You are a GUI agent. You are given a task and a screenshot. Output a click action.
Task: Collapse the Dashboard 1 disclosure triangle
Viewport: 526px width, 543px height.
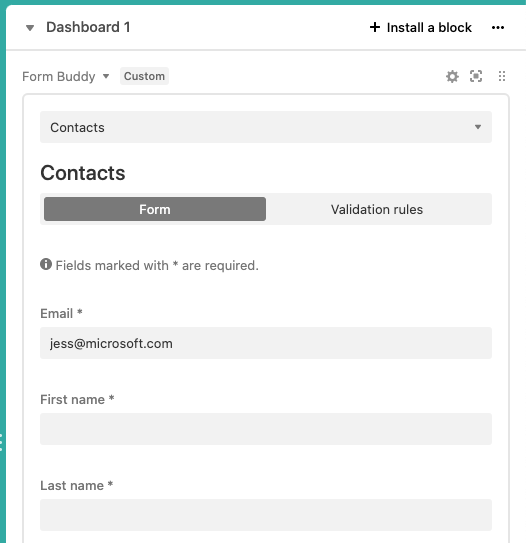30,28
